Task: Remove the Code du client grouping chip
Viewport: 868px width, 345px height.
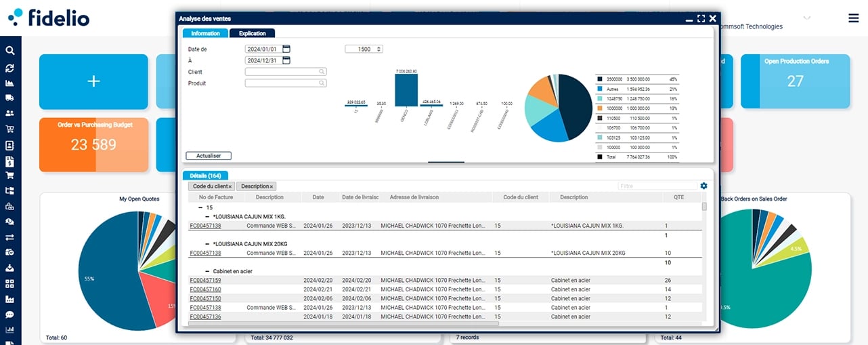Action: (x=230, y=186)
